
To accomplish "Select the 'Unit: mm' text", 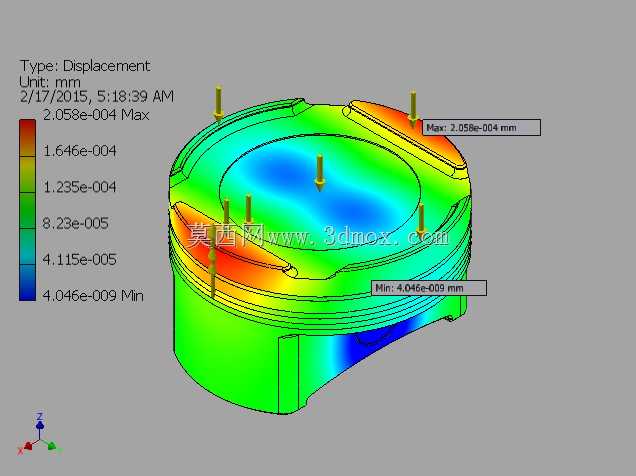I will click(50, 82).
